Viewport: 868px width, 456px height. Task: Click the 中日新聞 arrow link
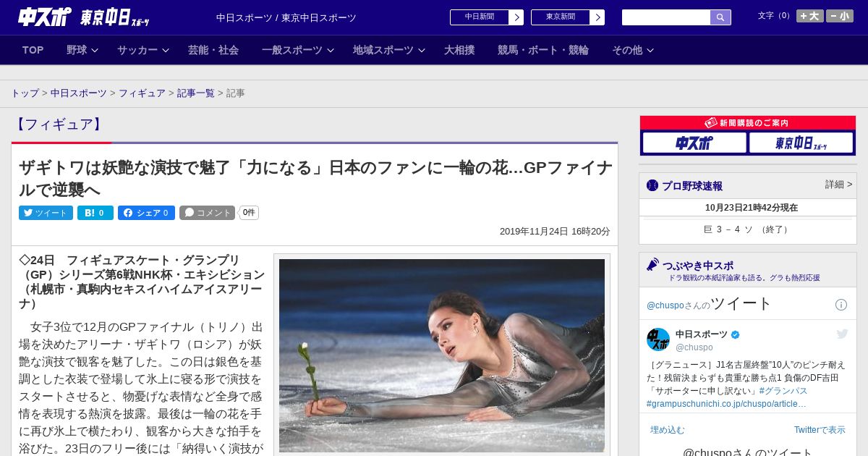pos(487,17)
